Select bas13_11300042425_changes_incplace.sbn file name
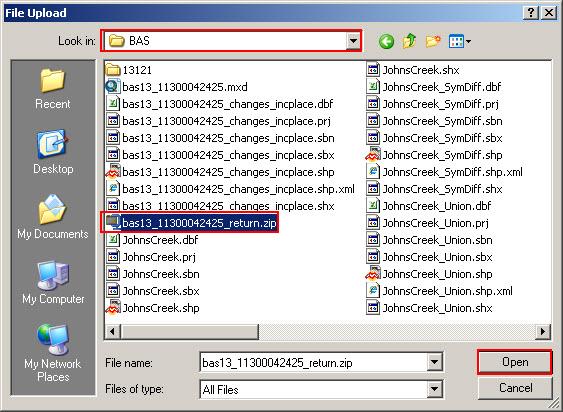This screenshot has height=412, width=563. 228,138
